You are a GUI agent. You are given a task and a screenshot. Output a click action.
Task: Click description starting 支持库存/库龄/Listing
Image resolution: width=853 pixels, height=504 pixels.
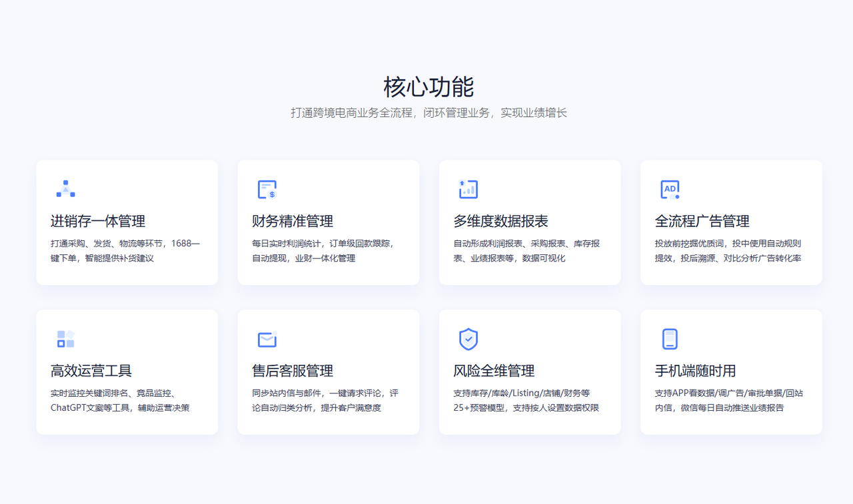[x=526, y=401]
